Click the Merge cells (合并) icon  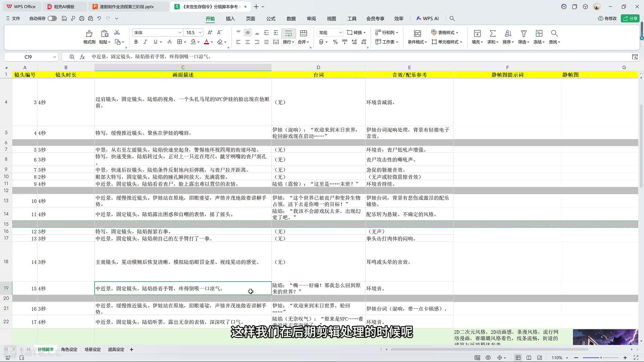(303, 34)
